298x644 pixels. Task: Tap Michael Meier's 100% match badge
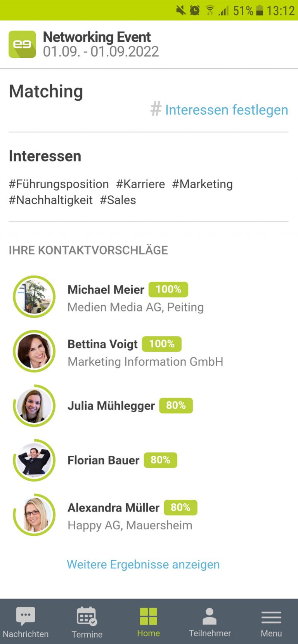pos(168,289)
